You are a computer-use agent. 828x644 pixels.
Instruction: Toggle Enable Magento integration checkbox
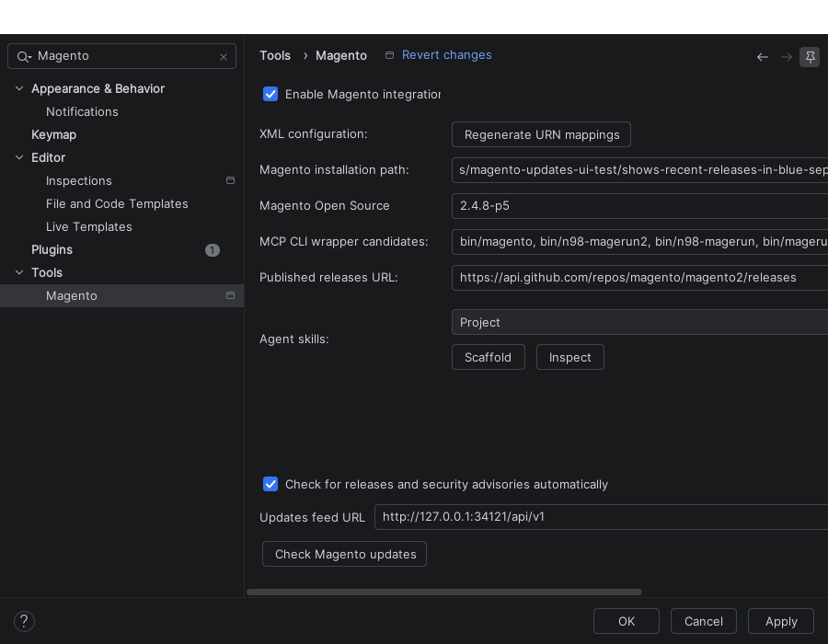pyautogui.click(x=270, y=94)
